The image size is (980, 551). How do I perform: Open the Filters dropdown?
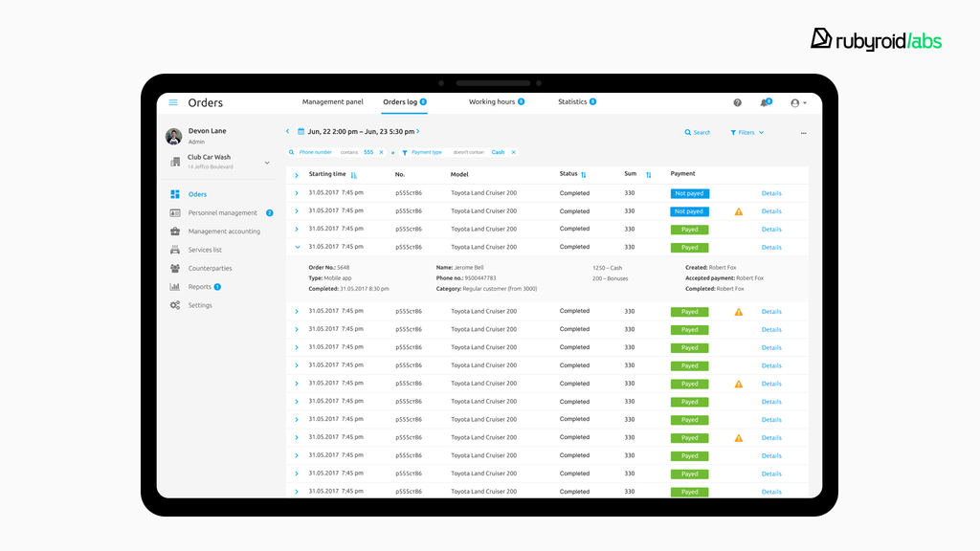point(746,132)
